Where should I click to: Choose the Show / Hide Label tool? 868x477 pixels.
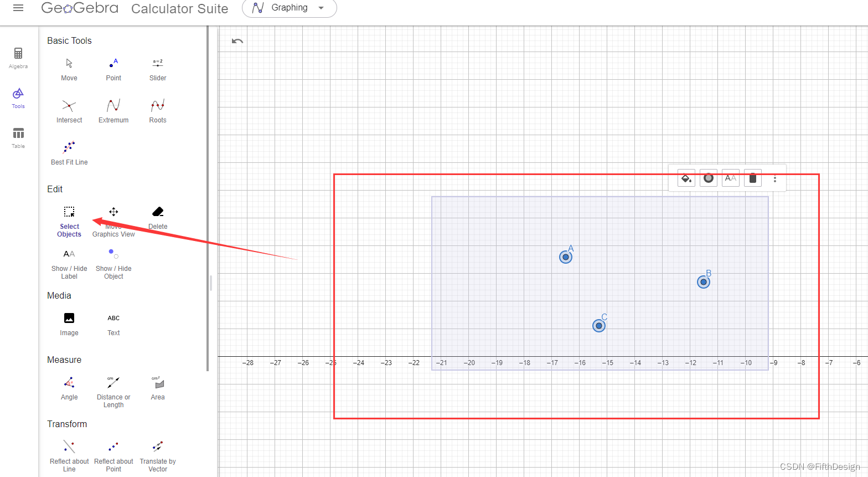point(69,264)
